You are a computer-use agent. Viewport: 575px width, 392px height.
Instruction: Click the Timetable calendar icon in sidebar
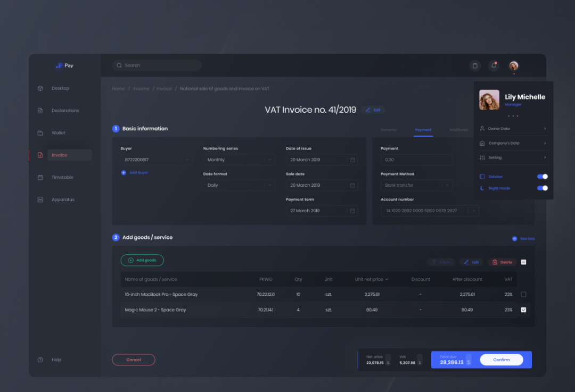[x=40, y=178]
